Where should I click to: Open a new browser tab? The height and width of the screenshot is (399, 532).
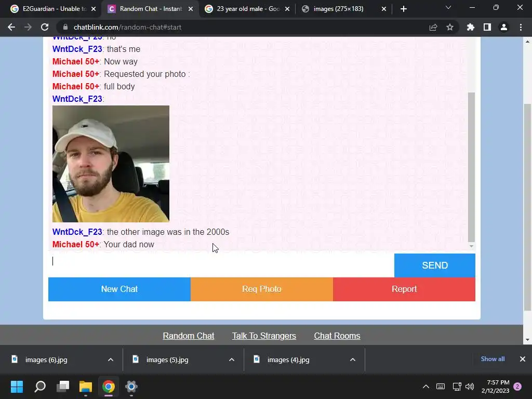pos(403,9)
